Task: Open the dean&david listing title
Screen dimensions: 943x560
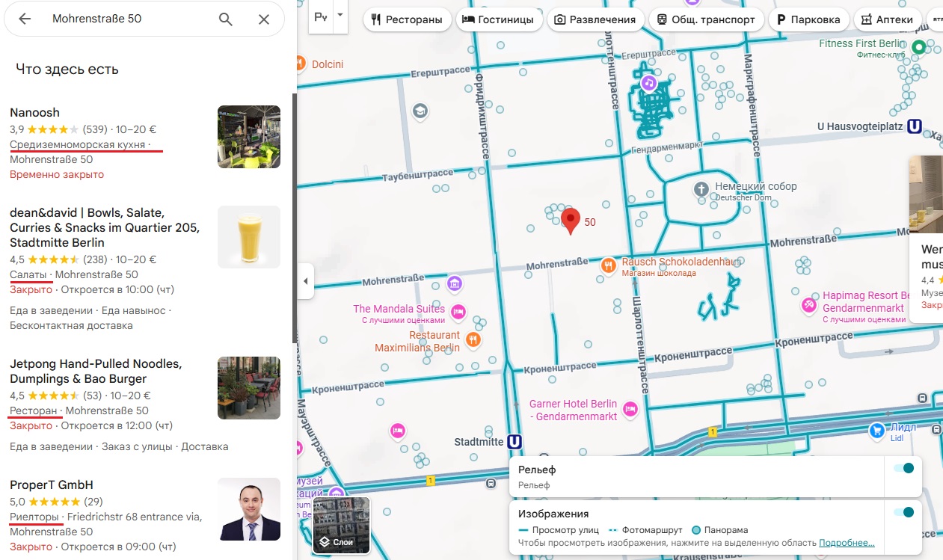Action: (105, 227)
